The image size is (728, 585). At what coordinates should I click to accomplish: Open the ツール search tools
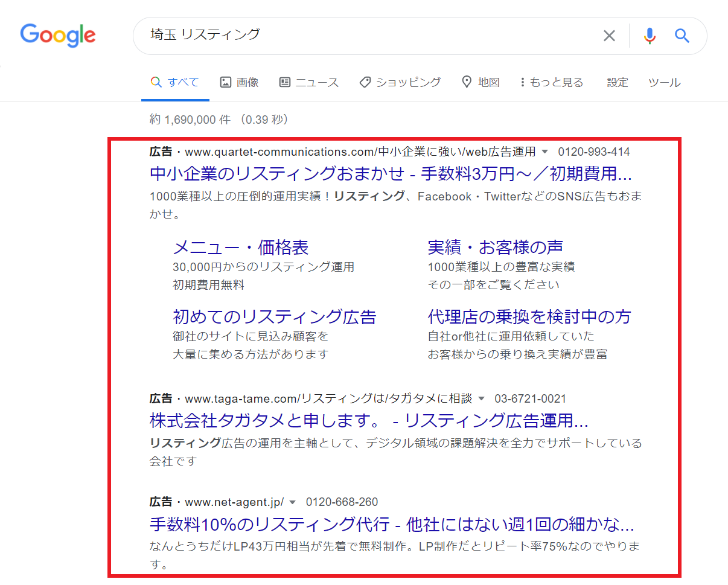(664, 82)
